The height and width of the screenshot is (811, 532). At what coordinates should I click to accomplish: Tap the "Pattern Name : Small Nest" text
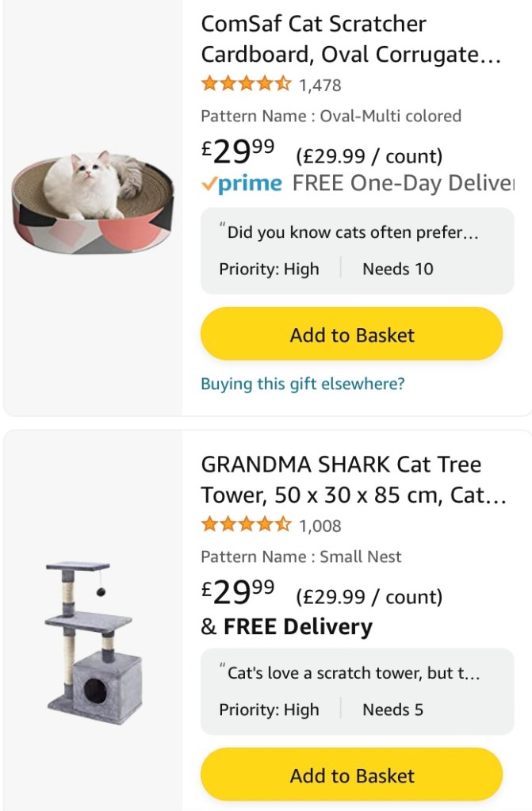300,557
